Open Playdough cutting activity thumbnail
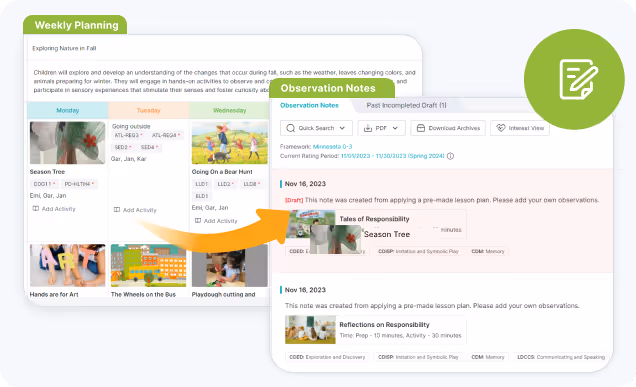 click(230, 265)
